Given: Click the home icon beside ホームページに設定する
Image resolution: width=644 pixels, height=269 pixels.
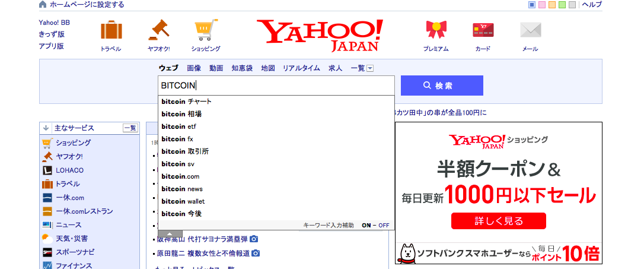Looking at the screenshot, I should point(43,5).
